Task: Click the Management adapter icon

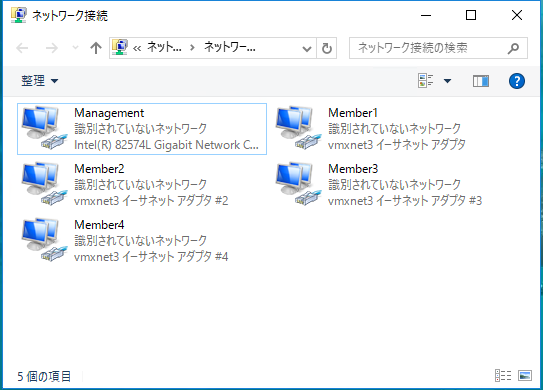Action: (44, 128)
